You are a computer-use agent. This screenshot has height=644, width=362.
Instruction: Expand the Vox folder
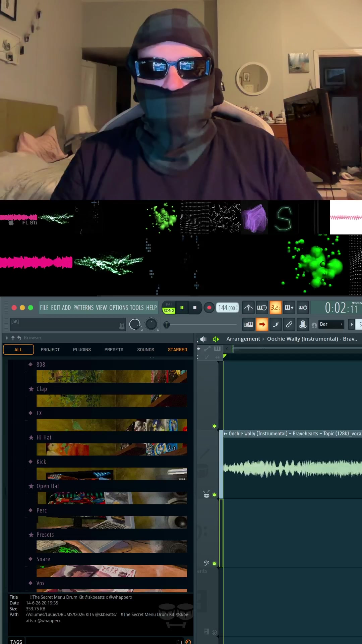pos(41,583)
